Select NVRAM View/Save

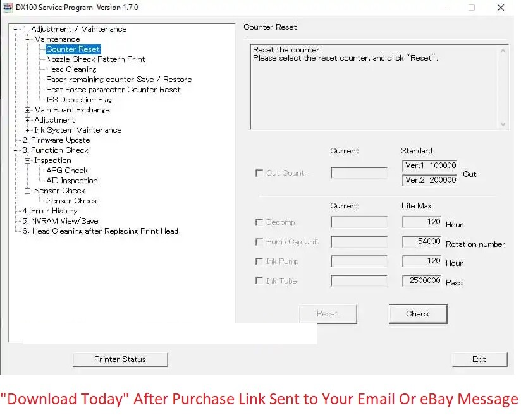click(x=60, y=221)
